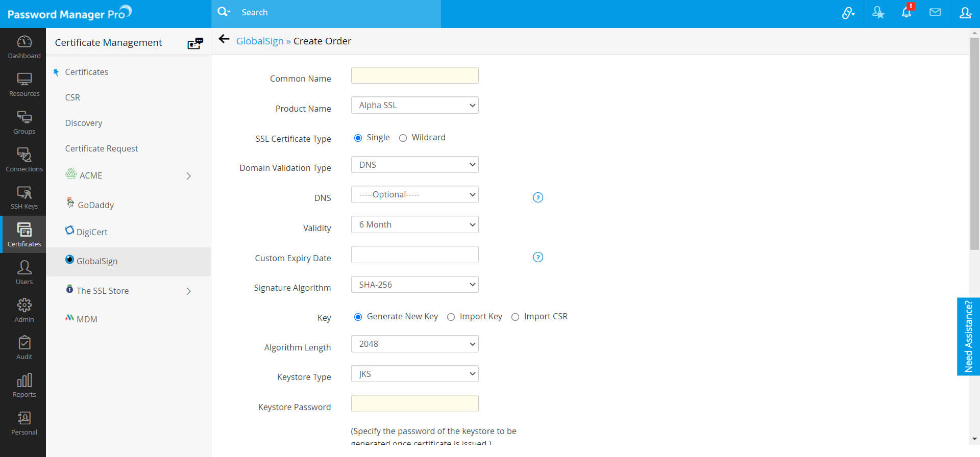Click the Keystore Password field
The width and height of the screenshot is (980, 457).
414,403
